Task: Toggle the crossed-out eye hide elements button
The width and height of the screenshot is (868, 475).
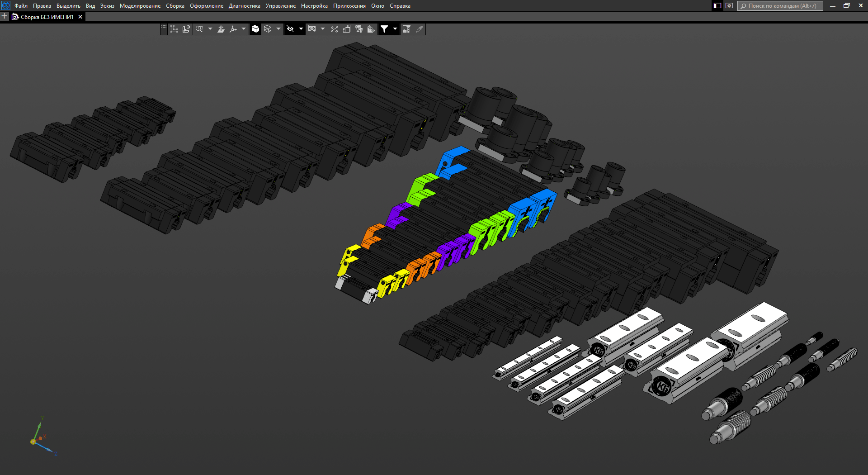Action: click(x=290, y=29)
